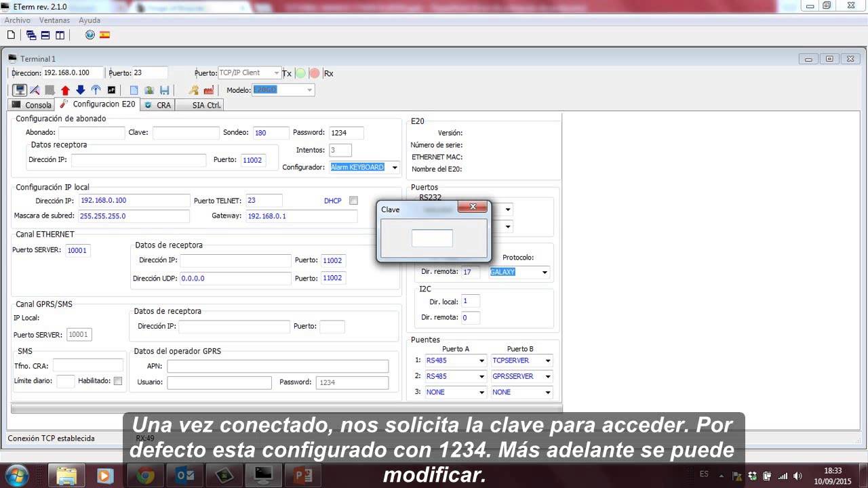Viewport: 868px width, 488px height.
Task: Click the green Tx indicator light
Action: pyautogui.click(x=300, y=73)
